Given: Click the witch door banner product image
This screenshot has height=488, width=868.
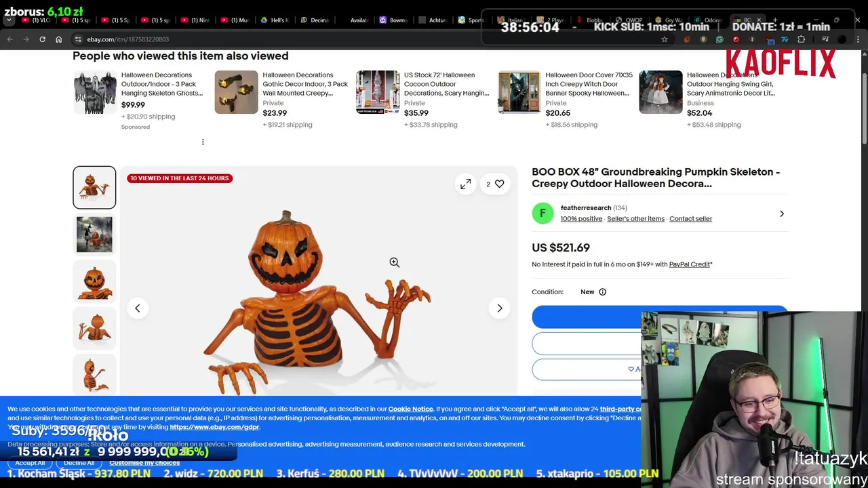Looking at the screenshot, I should pos(519,92).
